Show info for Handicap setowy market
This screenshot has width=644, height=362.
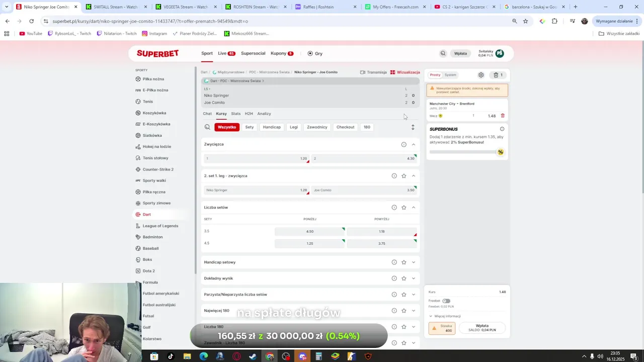[x=394, y=262]
